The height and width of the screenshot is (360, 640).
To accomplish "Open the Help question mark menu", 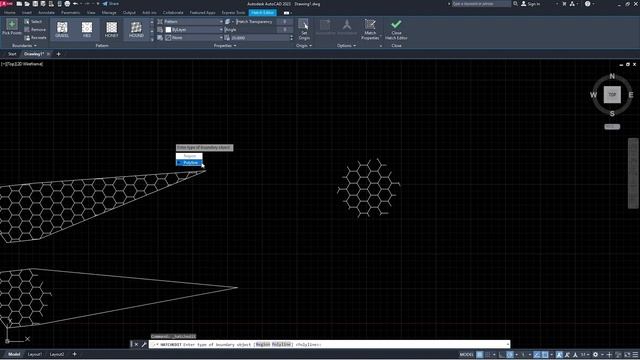I will (587, 4).
